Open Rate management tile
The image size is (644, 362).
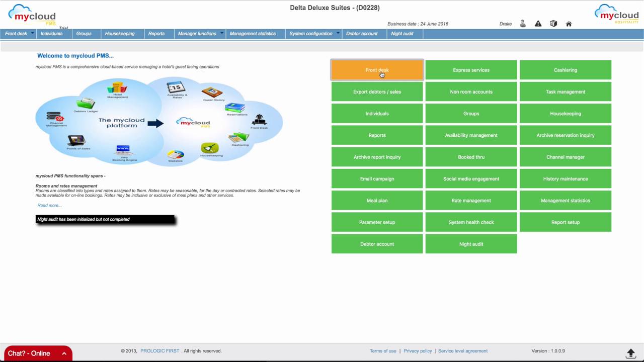click(x=471, y=201)
